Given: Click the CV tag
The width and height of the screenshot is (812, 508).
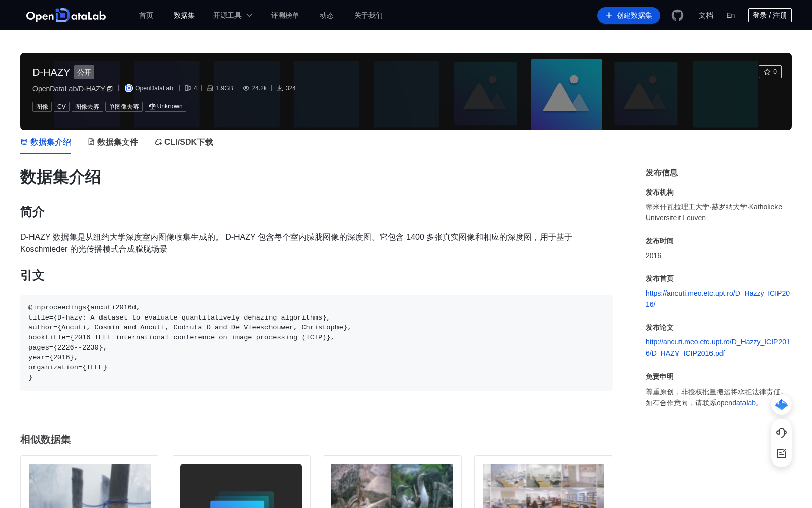Looking at the screenshot, I should click(x=61, y=107).
